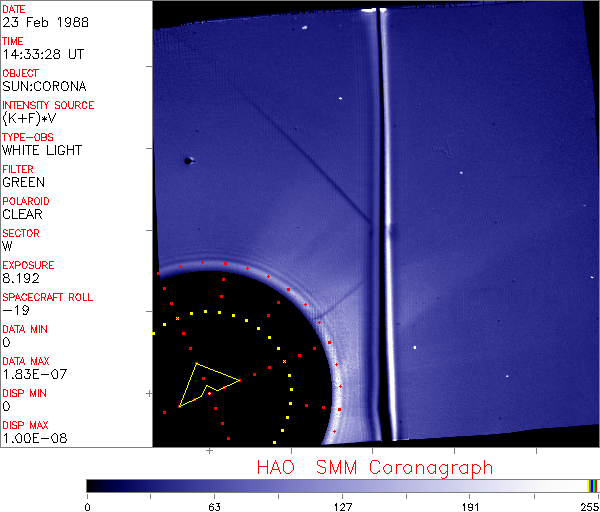600x512 pixels.
Task: Click the DISP MIN label
Action: click(x=24, y=393)
